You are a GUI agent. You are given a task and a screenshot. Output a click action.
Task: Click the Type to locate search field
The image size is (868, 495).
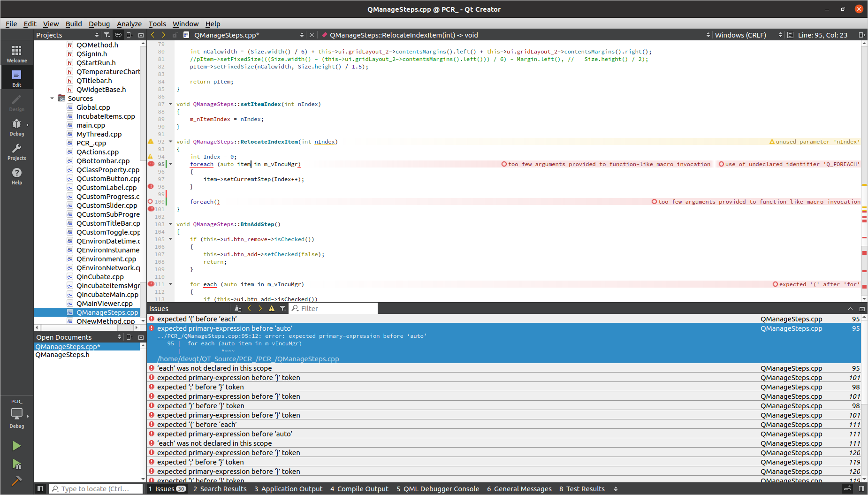coord(95,489)
